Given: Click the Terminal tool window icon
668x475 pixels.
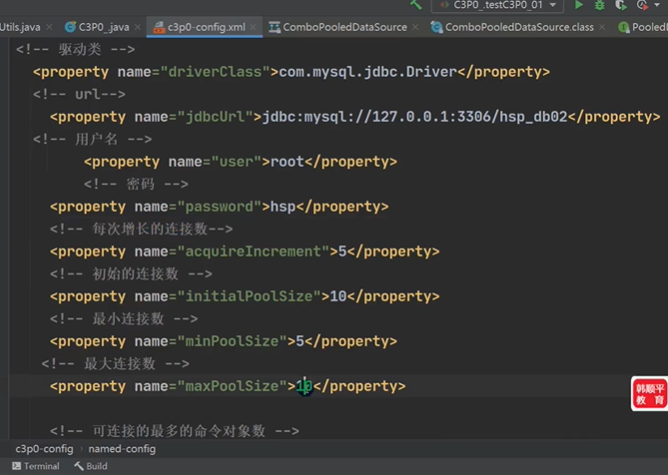Looking at the screenshot, I should coord(17,466).
